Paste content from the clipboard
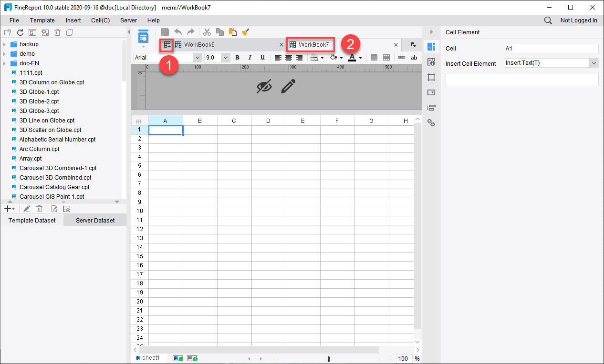 pyautogui.click(x=233, y=31)
